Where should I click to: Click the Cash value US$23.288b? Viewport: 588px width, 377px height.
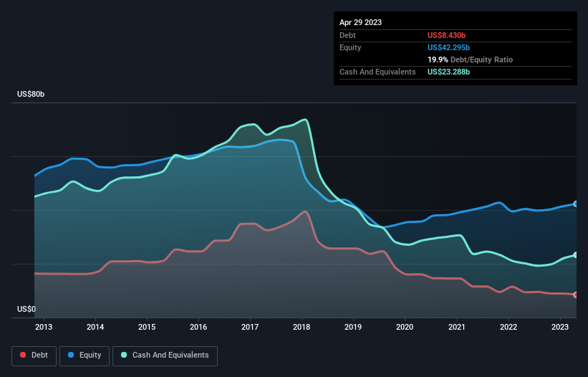(448, 72)
